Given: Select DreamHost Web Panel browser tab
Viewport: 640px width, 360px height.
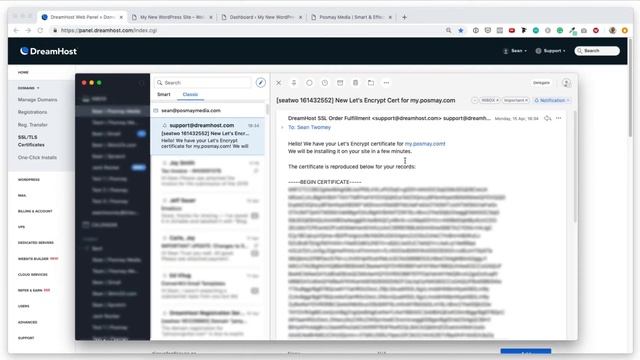Looking at the screenshot, I should coord(82,17).
